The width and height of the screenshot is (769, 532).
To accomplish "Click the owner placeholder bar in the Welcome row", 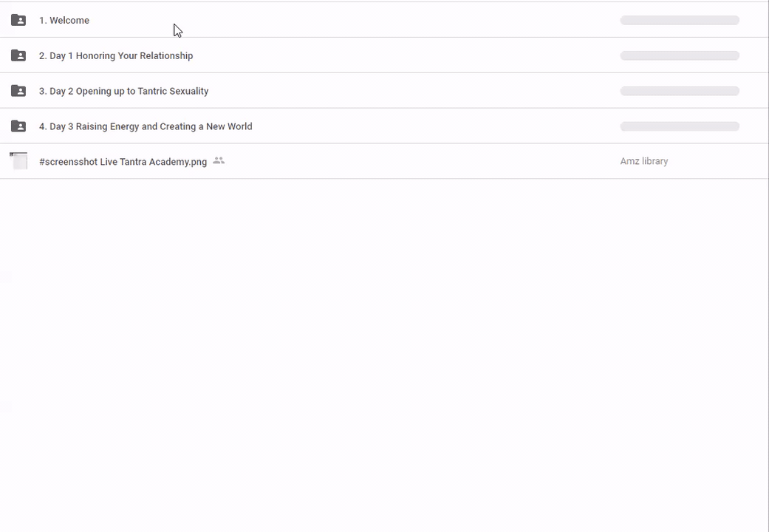I will click(680, 21).
